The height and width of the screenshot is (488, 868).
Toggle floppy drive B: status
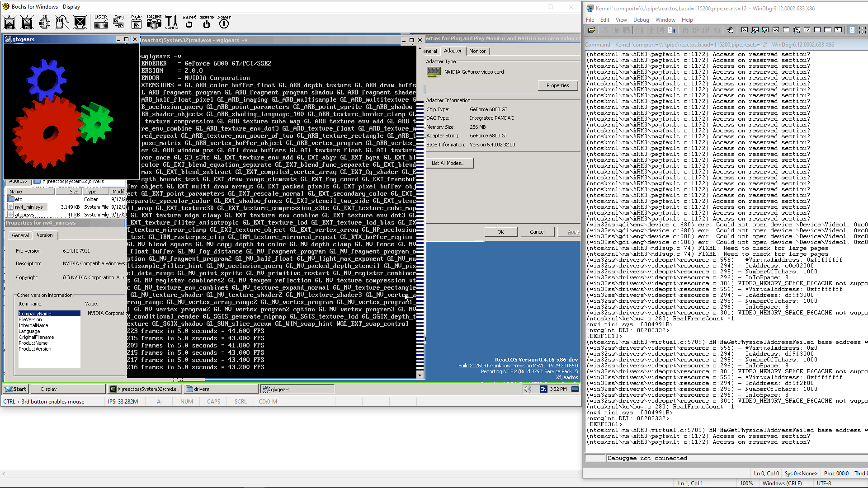click(x=27, y=22)
